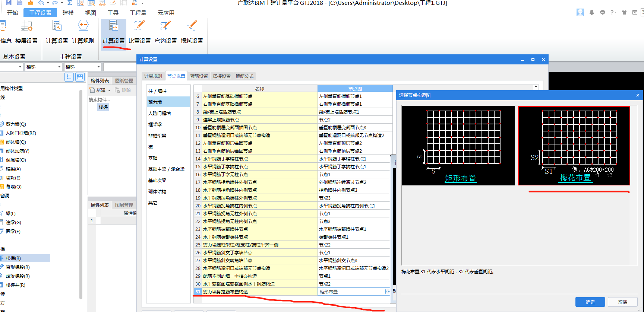Click the undo arrow in quick toolbar
This screenshot has height=312, width=644.
(x=41, y=3)
